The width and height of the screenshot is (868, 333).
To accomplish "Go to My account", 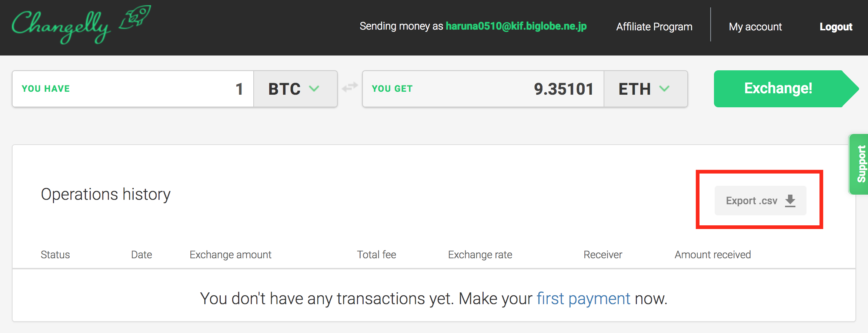I will [x=755, y=27].
